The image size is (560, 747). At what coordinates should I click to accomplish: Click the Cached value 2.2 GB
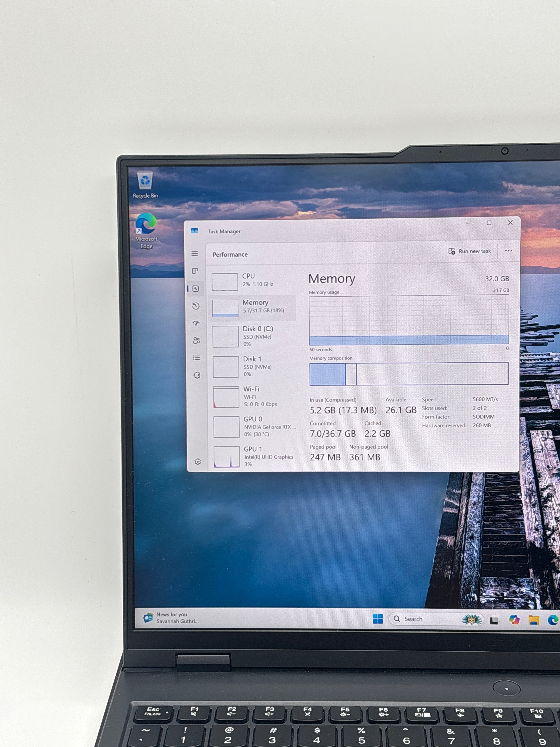pyautogui.click(x=377, y=434)
